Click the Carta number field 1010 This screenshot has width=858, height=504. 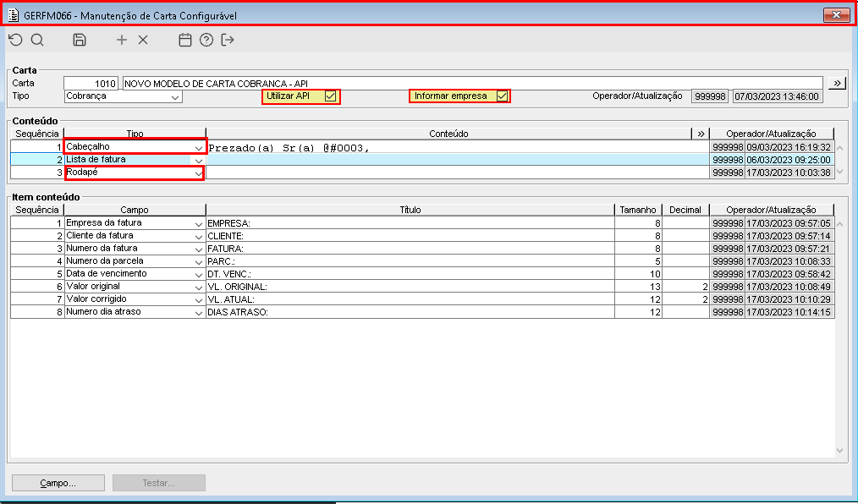[91, 83]
